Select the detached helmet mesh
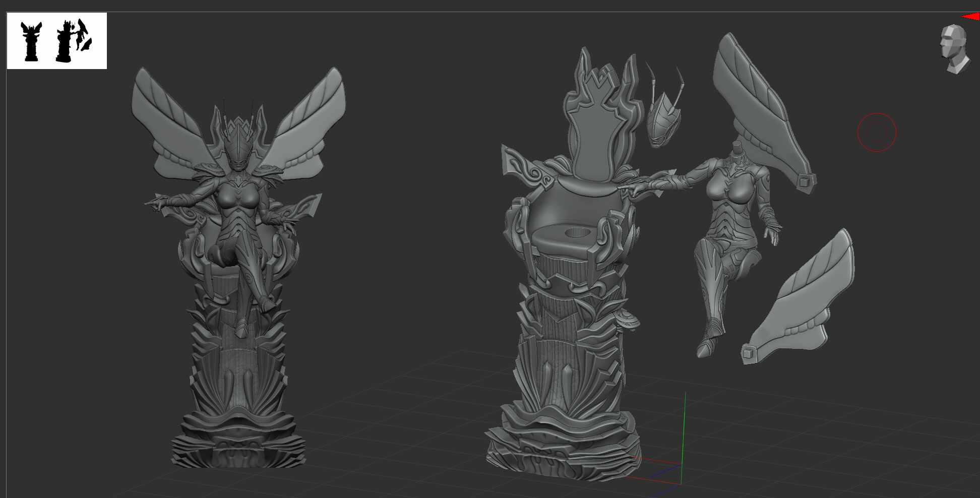Screen dimensions: 980x498 tap(665, 107)
